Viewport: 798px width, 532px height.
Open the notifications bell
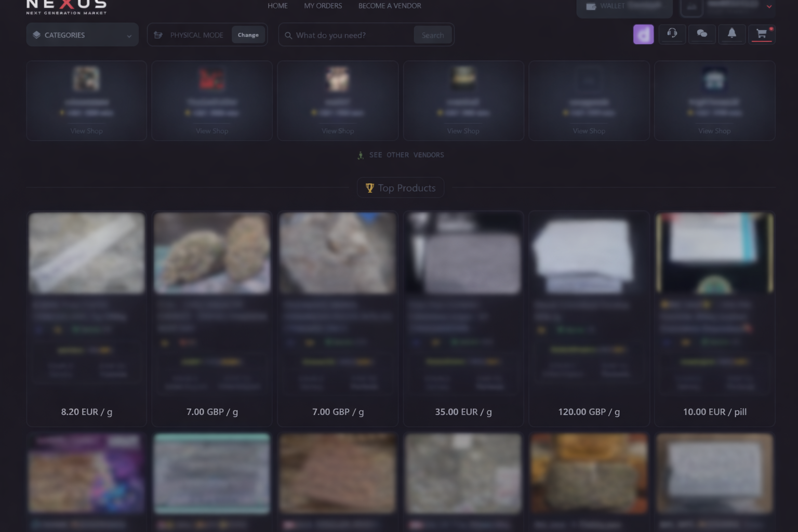731,34
